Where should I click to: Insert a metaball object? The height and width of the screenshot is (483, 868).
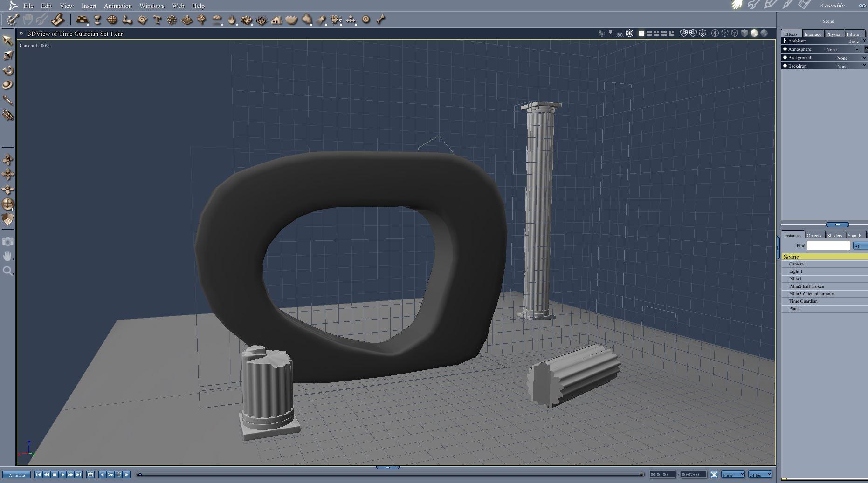coord(127,20)
